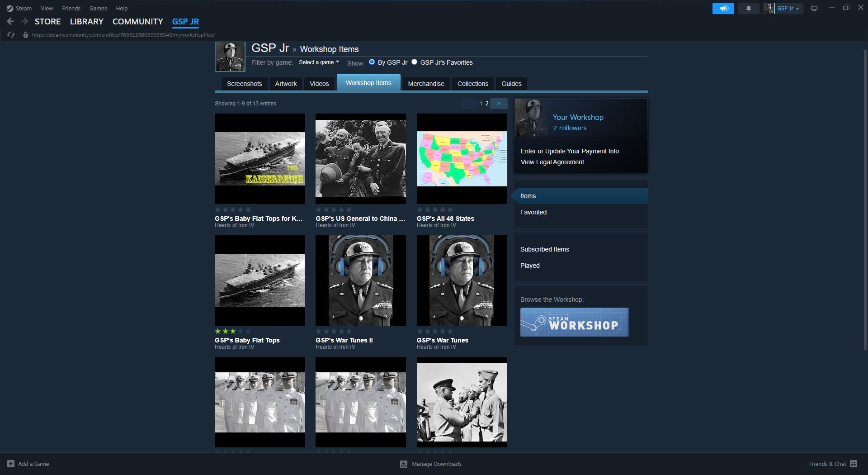Click the padlock icon in the address bar
Image resolution: width=868 pixels, height=475 pixels.
tap(25, 35)
